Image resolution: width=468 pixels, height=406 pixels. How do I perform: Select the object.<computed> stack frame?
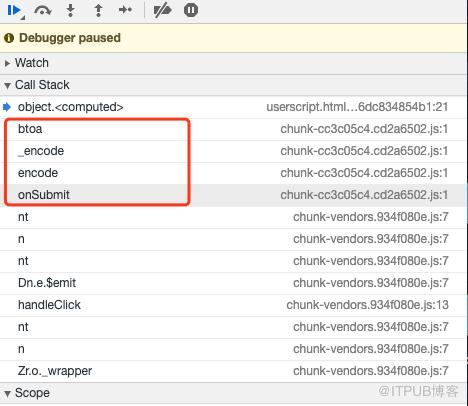pos(233,107)
